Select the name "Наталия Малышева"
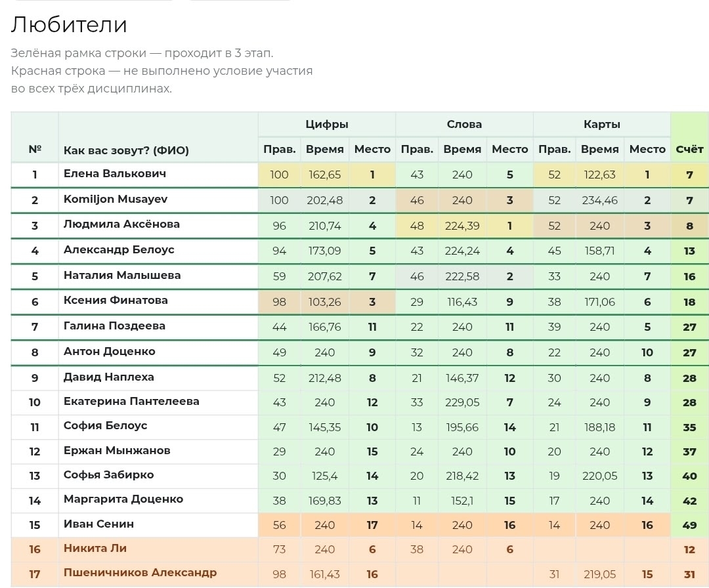Screen dimensions: 709x588 click(x=122, y=275)
